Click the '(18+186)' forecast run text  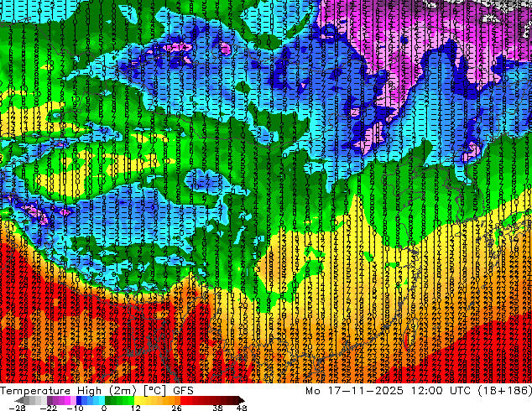[505, 391]
